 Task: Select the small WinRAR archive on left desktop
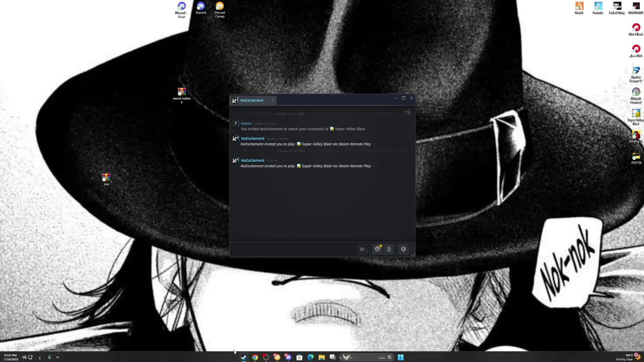tap(106, 179)
